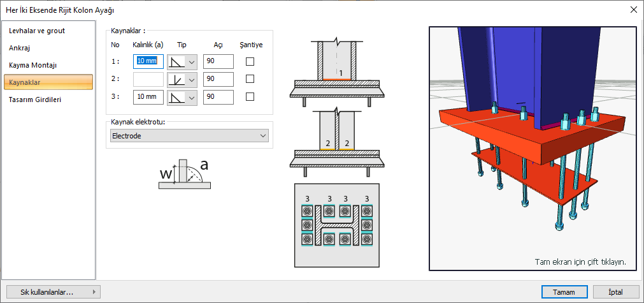Click the weld 1 angle field
Viewport: 644px width, 303px height.
pos(218,62)
